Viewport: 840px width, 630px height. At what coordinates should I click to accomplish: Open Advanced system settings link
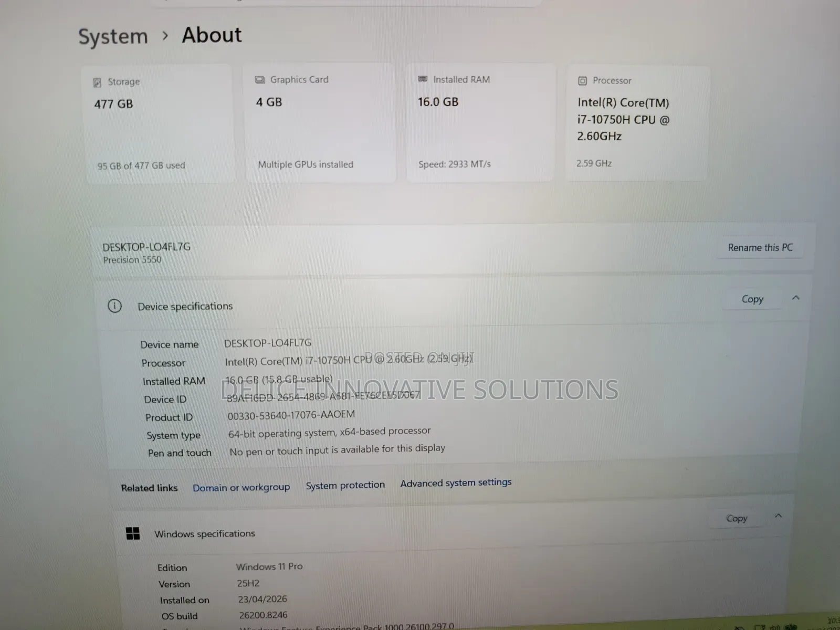point(456,482)
